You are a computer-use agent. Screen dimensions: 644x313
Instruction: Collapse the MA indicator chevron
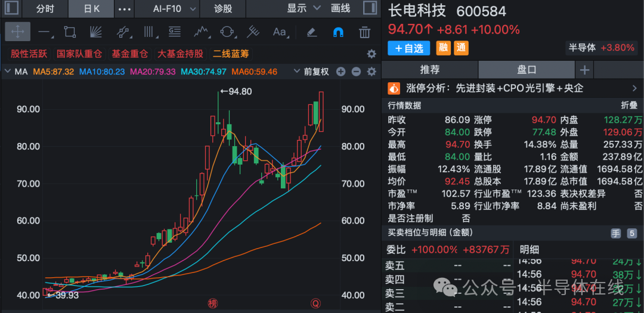7,72
